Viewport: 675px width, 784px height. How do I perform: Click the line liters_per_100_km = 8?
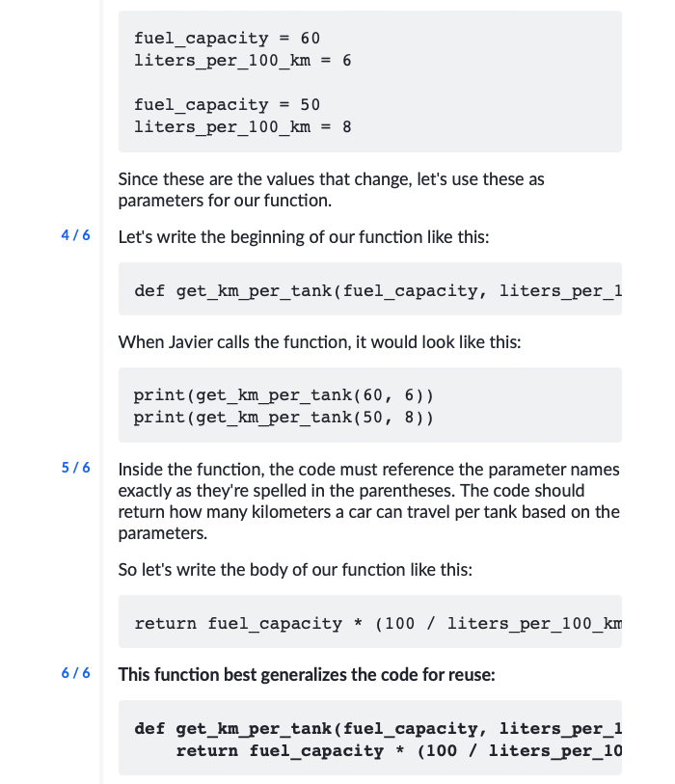pyautogui.click(x=242, y=127)
